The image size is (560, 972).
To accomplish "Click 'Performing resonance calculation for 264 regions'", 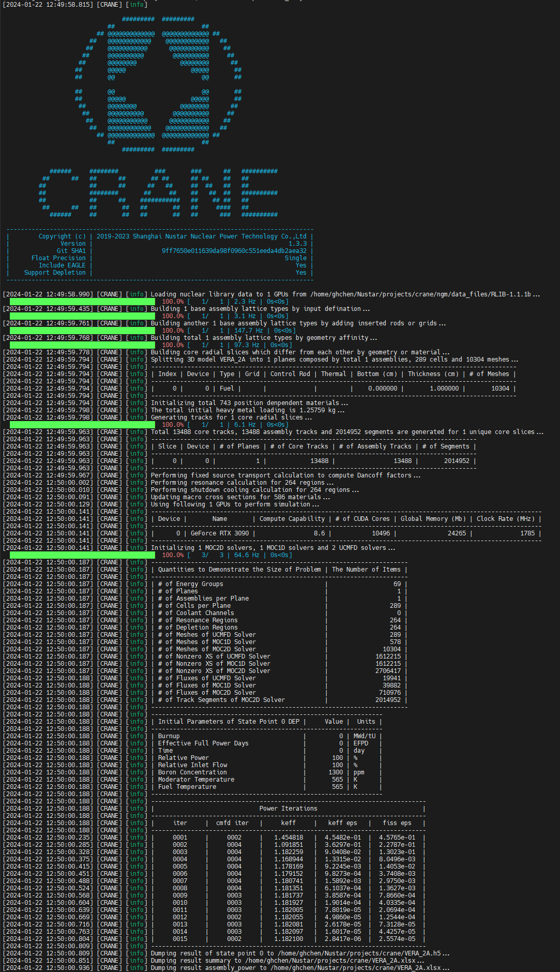I will click(x=242, y=483).
